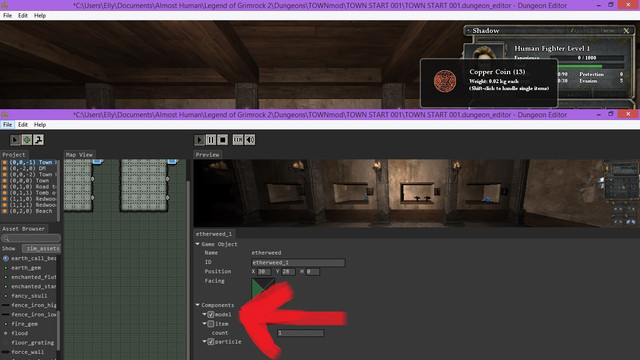Screen dimensions: 640x360
Task: Collapse the item component triangle
Action: click(x=204, y=324)
